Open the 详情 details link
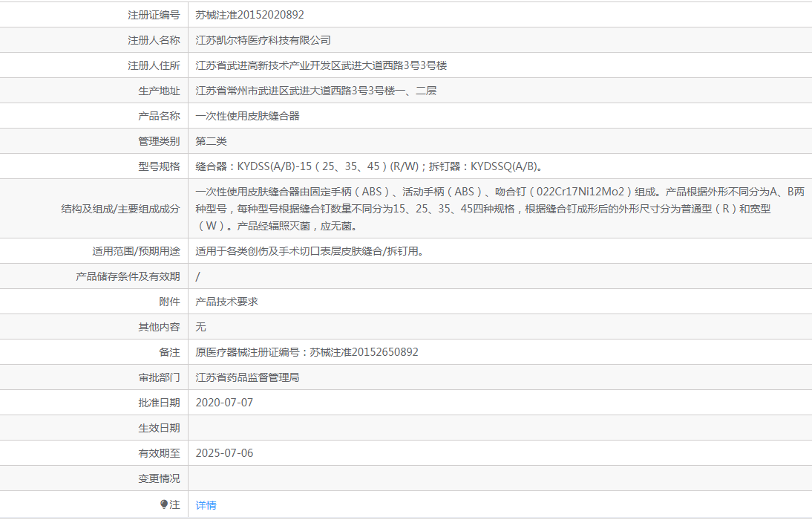 point(206,505)
